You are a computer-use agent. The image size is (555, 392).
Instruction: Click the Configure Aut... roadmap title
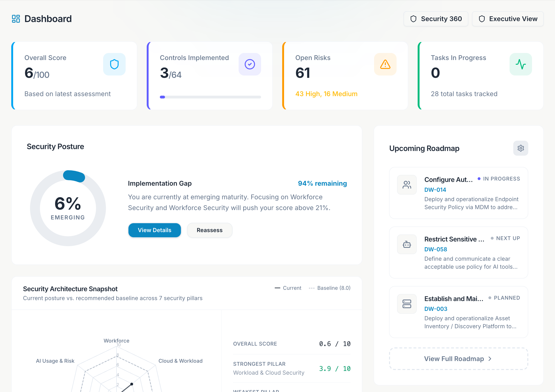point(448,180)
